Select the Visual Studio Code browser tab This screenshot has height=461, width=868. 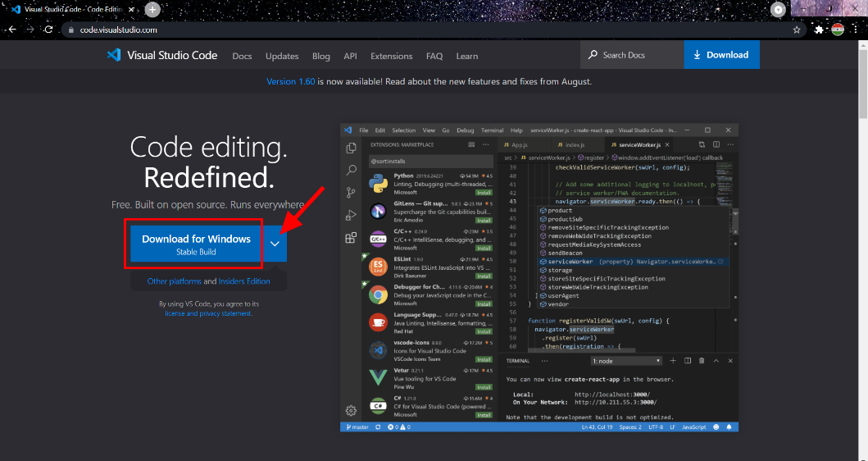coord(73,9)
